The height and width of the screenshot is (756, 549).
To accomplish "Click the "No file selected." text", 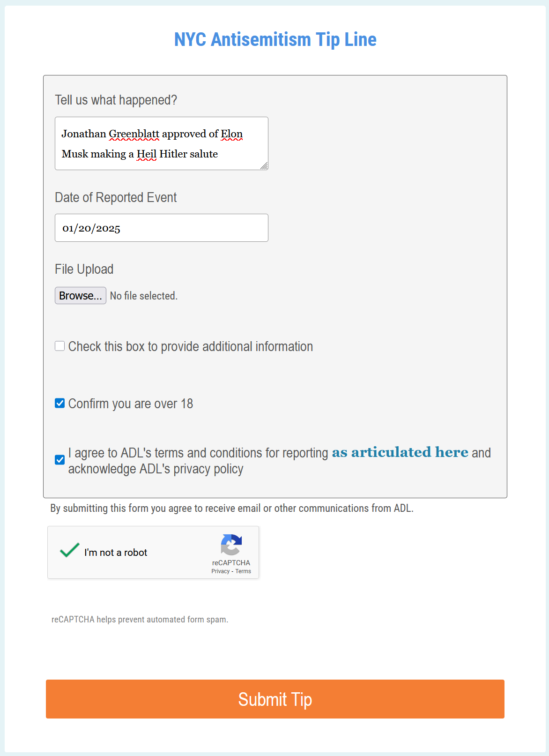I will [144, 296].
